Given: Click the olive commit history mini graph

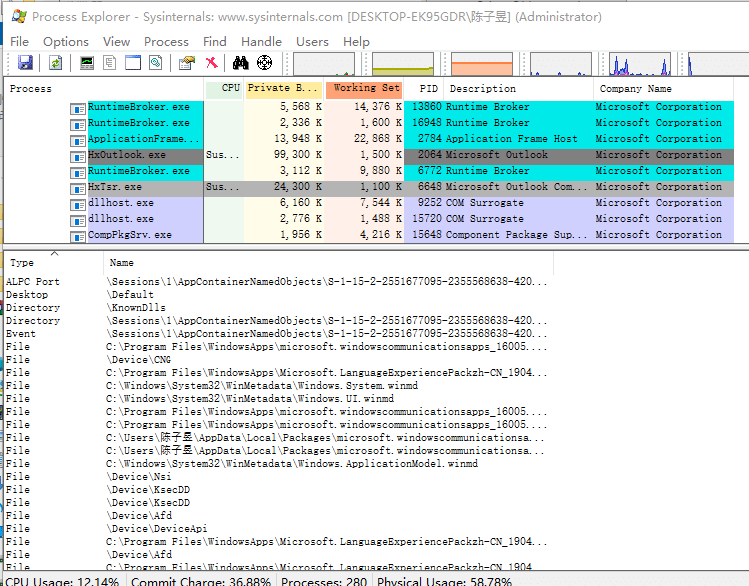Looking at the screenshot, I should pyautogui.click(x=403, y=64).
